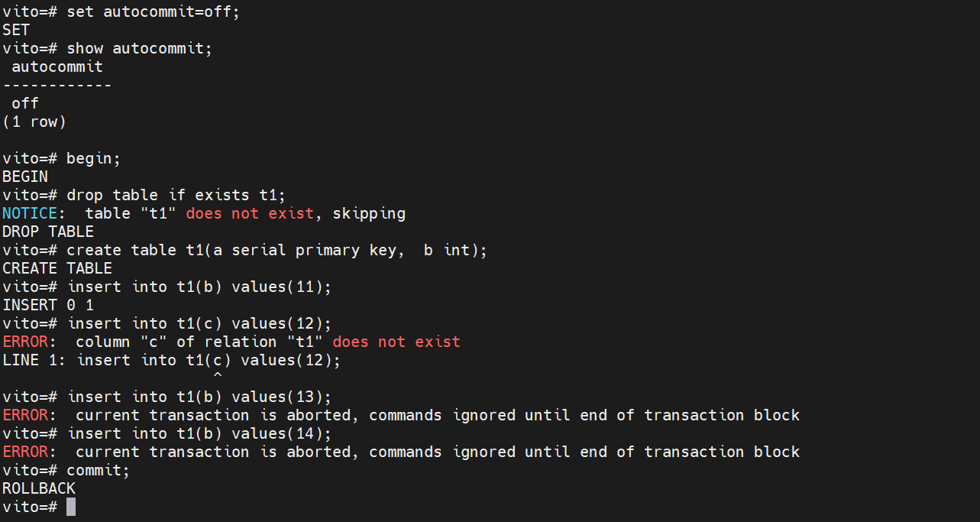The width and height of the screenshot is (980, 522).
Task: Click the '(1 row)' result count text
Action: [x=34, y=122]
